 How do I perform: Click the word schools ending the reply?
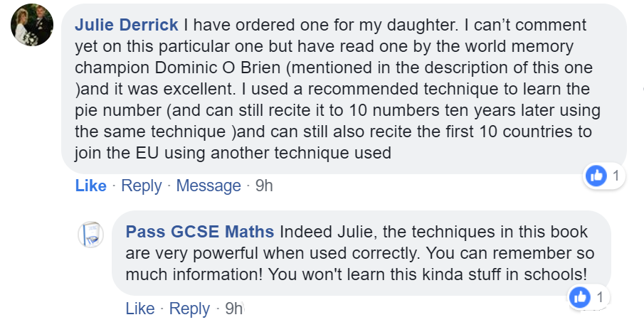coord(556,275)
